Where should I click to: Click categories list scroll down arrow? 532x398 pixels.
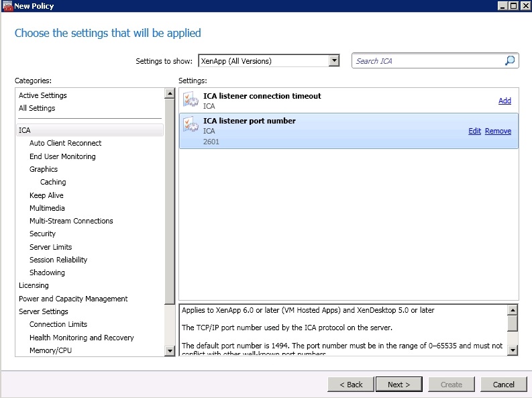170,350
